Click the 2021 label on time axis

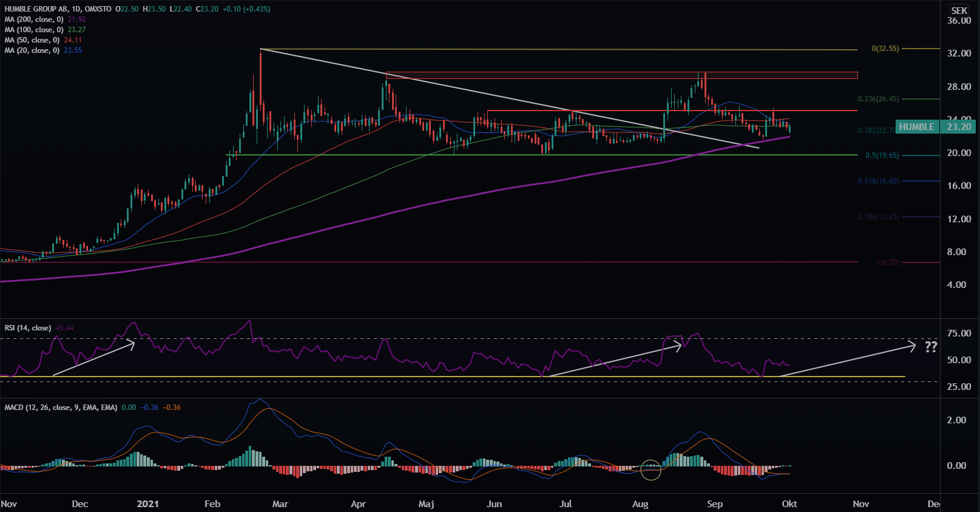(147, 503)
